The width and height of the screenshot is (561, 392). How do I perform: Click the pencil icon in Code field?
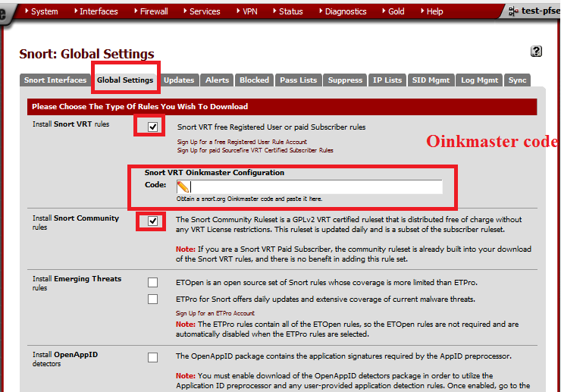(183, 187)
